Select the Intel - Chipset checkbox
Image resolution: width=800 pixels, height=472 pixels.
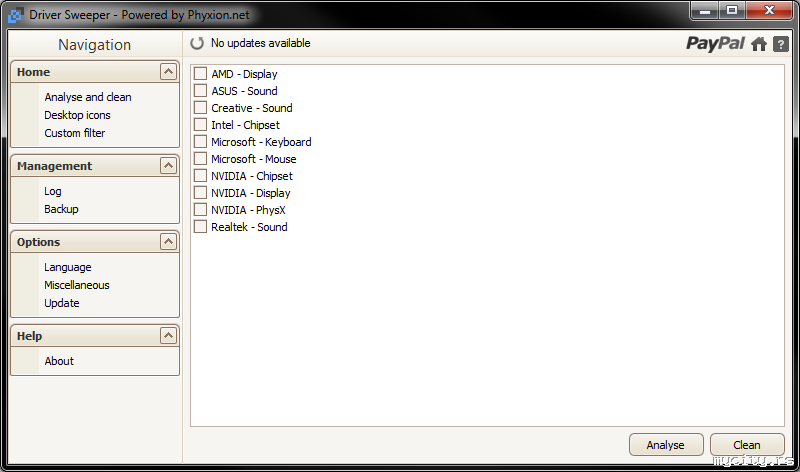[201, 125]
